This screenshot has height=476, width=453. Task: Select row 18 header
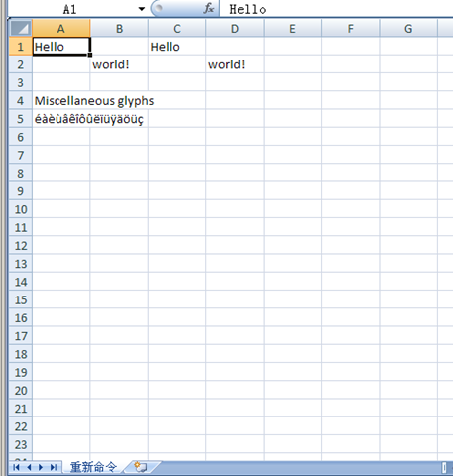[21, 354]
